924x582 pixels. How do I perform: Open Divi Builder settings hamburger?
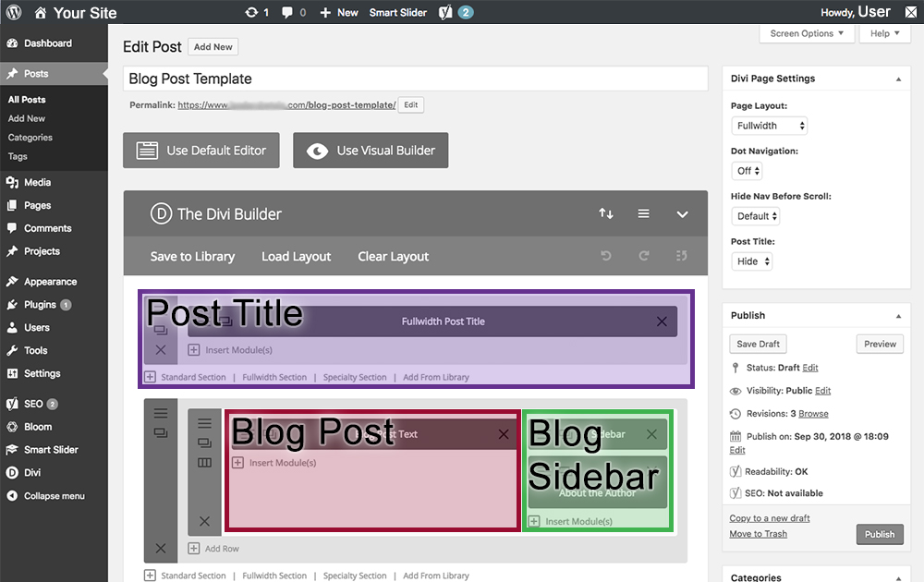point(643,213)
